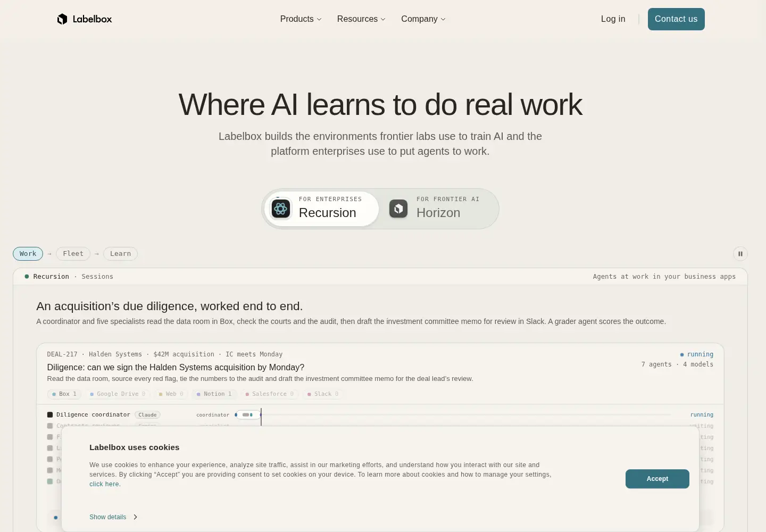
Task: Click the Salesforce 0 app chip
Action: [x=270, y=394]
